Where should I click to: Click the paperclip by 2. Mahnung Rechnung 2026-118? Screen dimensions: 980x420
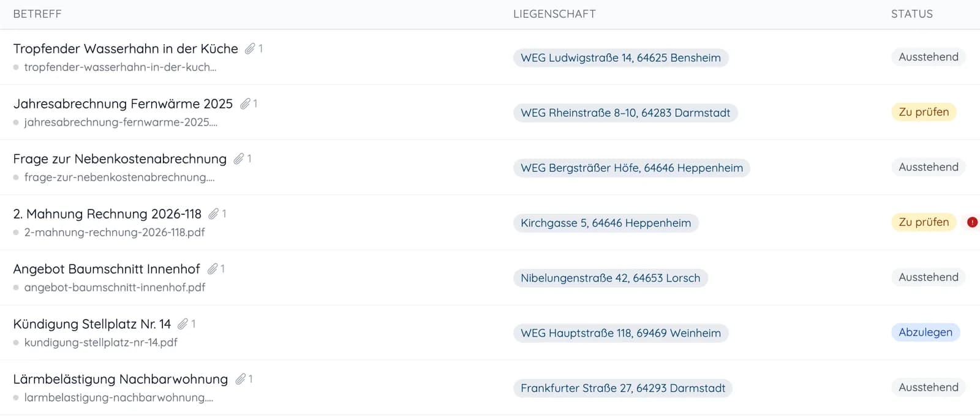[214, 214]
